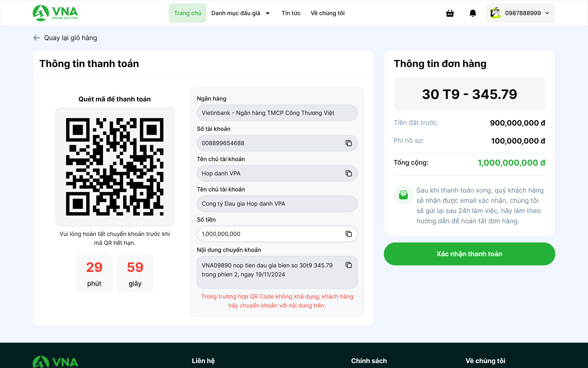
Task: Click the back arrow beside Quay lại giỏ hàng
Action: point(37,38)
